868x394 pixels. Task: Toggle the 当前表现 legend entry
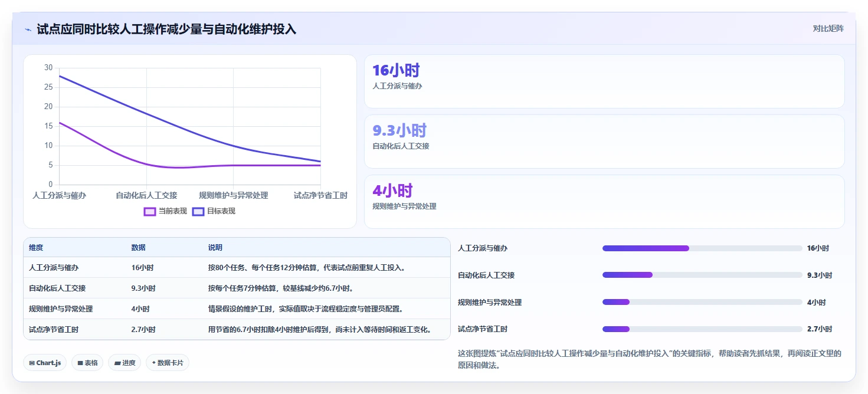click(165, 211)
